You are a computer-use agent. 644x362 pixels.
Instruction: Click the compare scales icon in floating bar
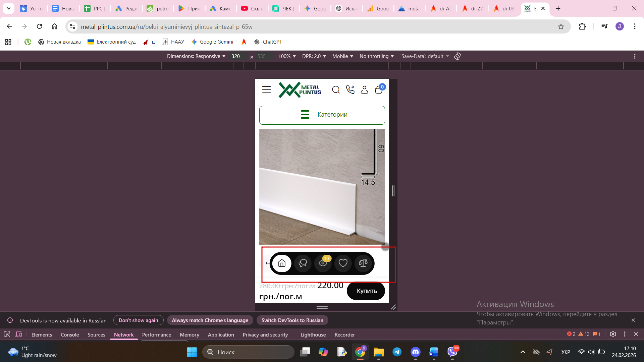[363, 263]
